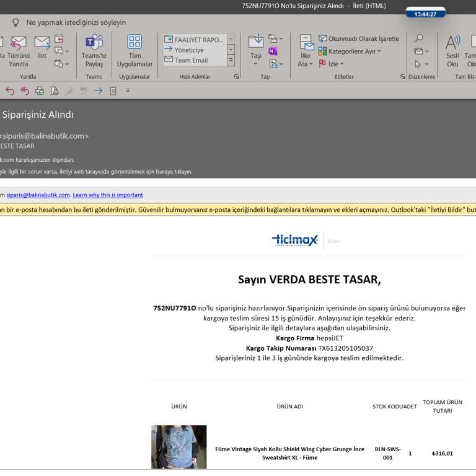This screenshot has width=476, height=476.
Task: Expand the more respond actions dropdown
Action: pyautogui.click(x=67, y=64)
